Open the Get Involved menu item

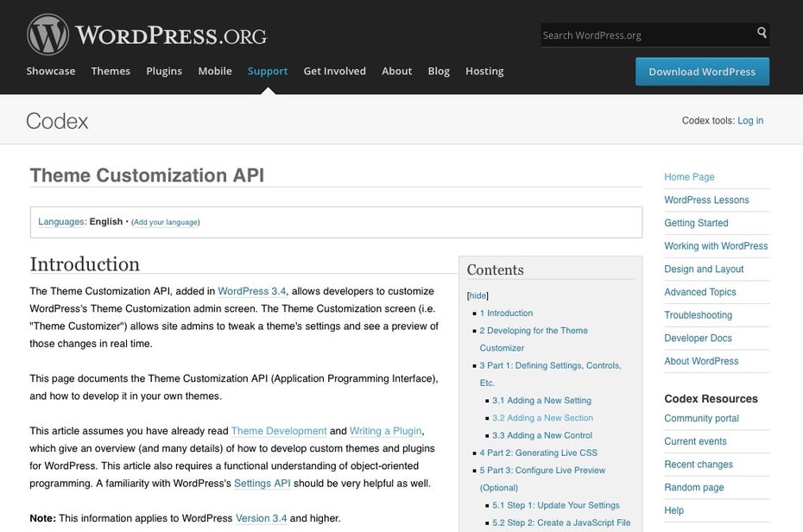point(334,71)
